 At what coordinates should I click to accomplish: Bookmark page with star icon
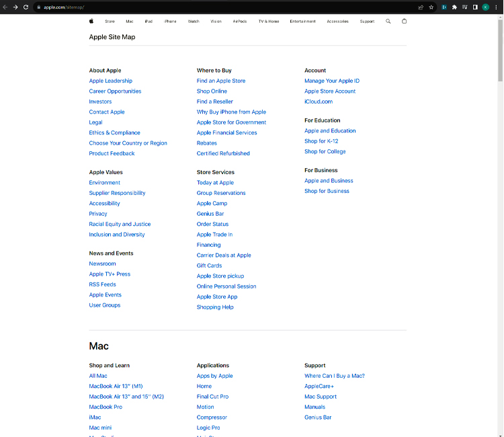point(431,7)
